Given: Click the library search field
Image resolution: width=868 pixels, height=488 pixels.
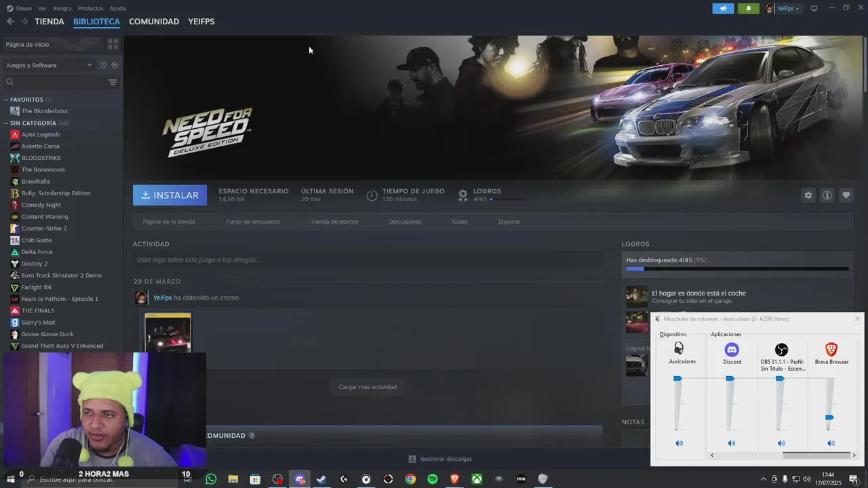Looking at the screenshot, I should click(54, 82).
